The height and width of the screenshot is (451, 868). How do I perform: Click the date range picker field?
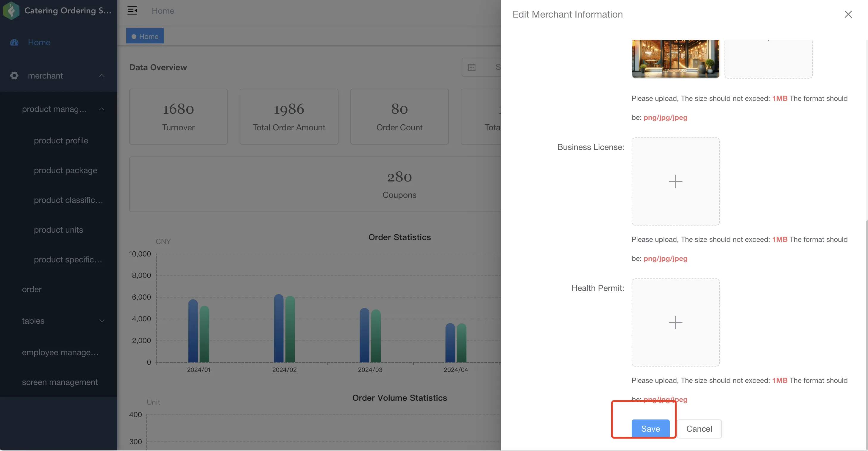pos(481,67)
